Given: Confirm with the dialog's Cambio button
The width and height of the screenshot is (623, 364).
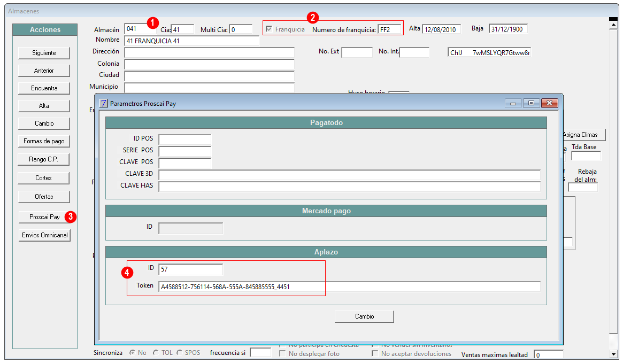Looking at the screenshot, I should pyautogui.click(x=364, y=316).
